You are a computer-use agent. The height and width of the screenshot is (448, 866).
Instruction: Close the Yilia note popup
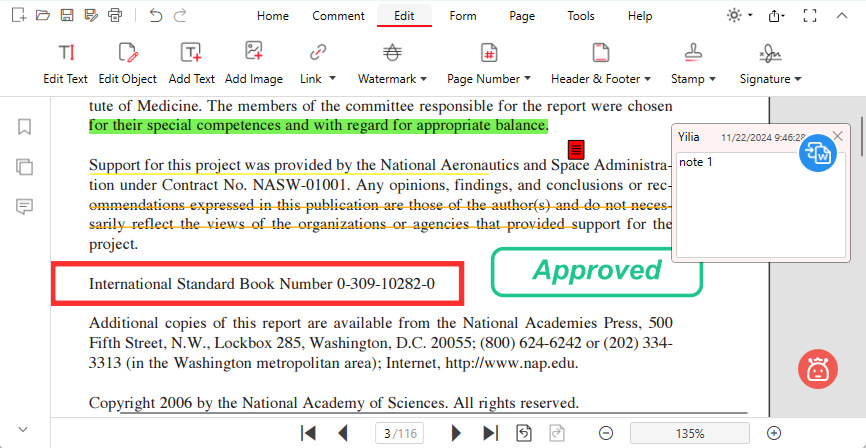[x=838, y=136]
